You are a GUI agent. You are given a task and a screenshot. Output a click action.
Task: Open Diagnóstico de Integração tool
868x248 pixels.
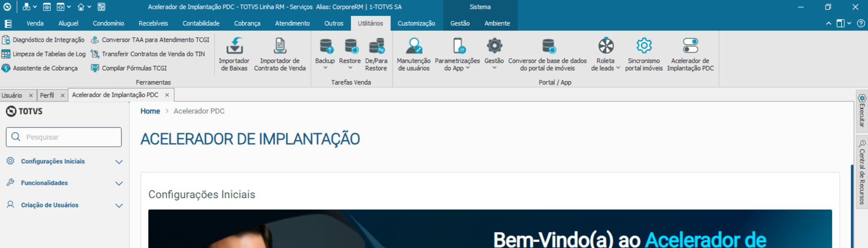tap(43, 40)
